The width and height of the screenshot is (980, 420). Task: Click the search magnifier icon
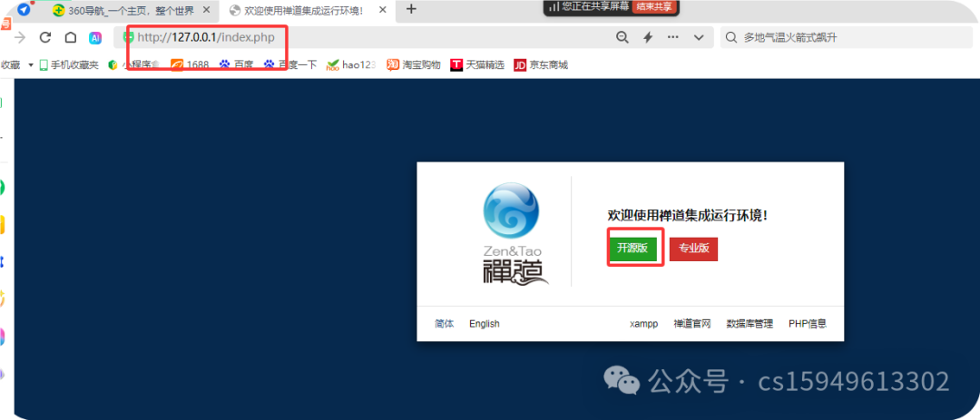click(731, 37)
